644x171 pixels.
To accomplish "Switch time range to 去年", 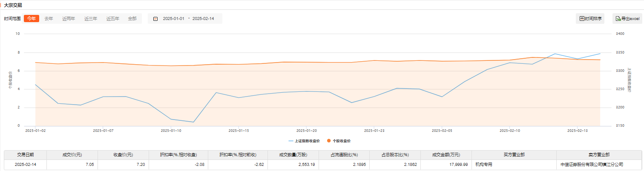I will 49,19.
